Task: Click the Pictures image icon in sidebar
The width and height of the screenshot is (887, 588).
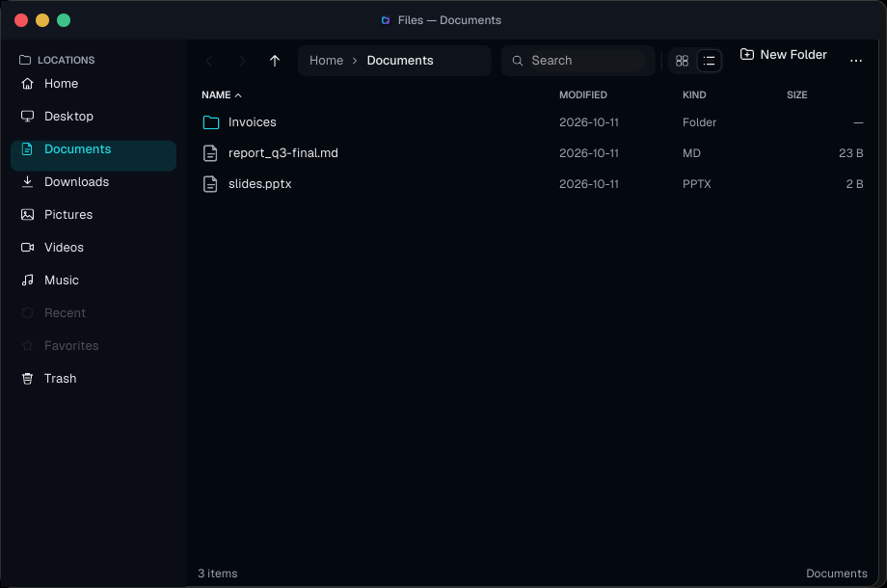Action: (x=27, y=215)
